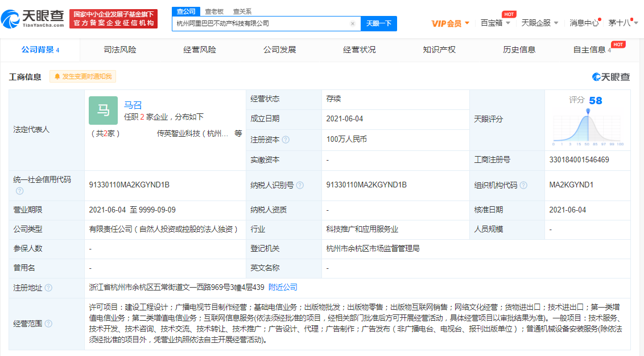Select the 查关系 search tab
644x356 pixels.
click(x=242, y=11)
